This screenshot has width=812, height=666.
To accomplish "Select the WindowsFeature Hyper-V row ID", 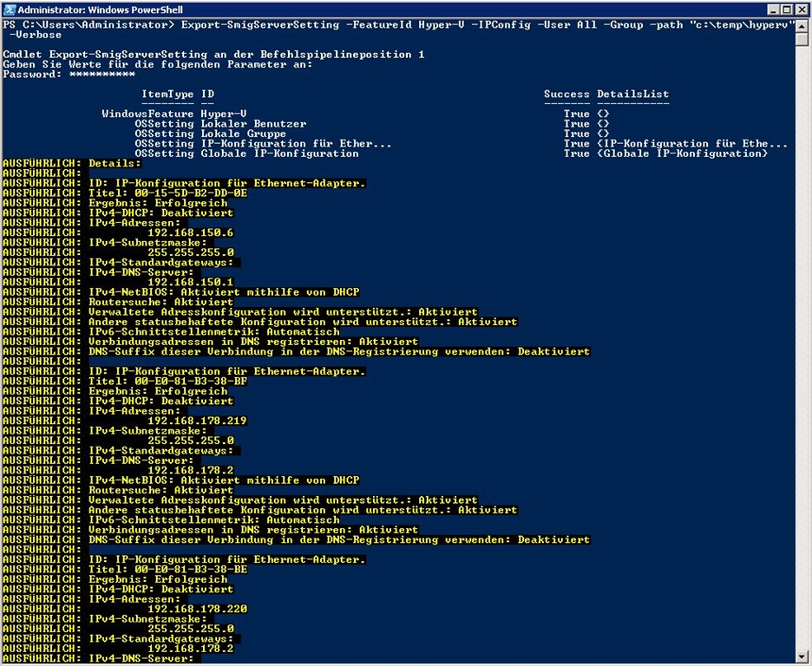I will coord(224,114).
